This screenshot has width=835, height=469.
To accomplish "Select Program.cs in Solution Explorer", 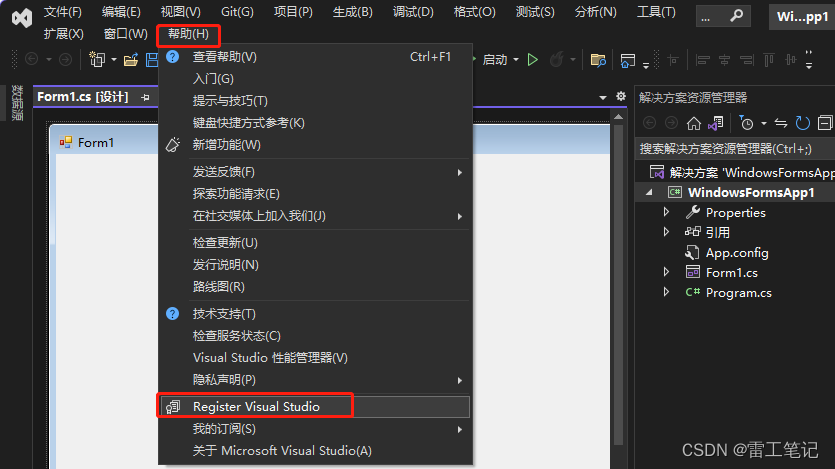I will click(739, 292).
